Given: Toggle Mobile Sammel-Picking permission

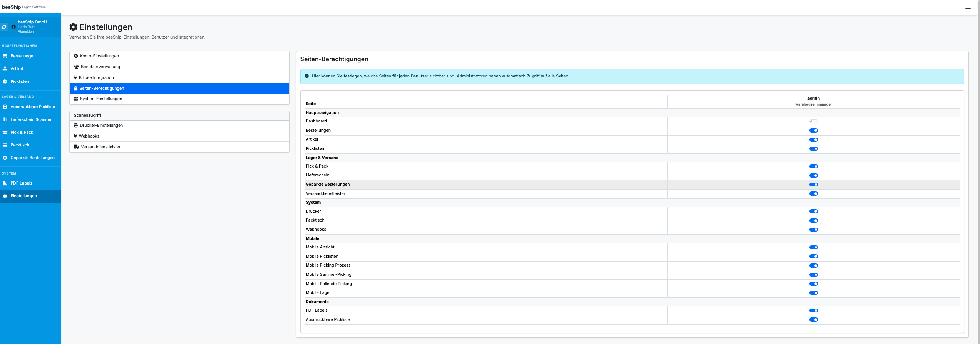Looking at the screenshot, I should [813, 275].
